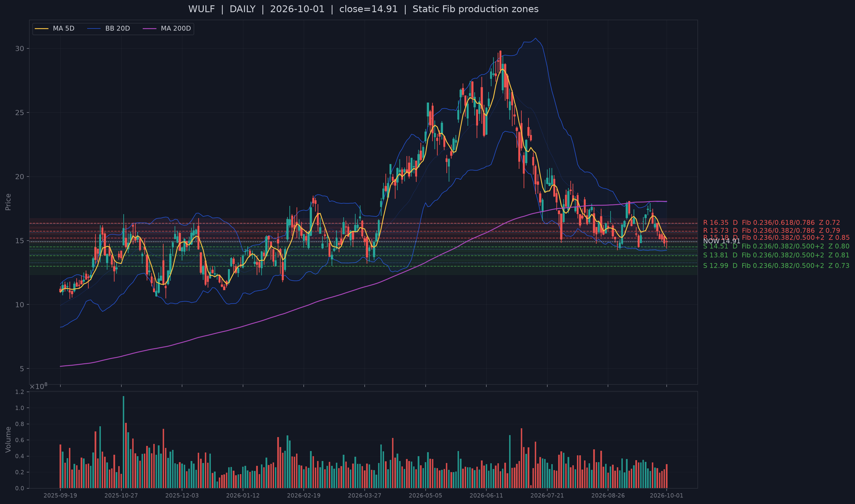Click the price axis value 10
Image resolution: width=855 pixels, height=504 pixels.
click(x=20, y=305)
